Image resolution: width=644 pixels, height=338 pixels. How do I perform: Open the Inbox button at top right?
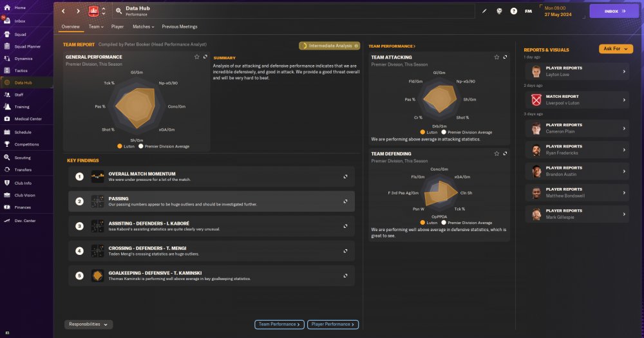(x=614, y=11)
